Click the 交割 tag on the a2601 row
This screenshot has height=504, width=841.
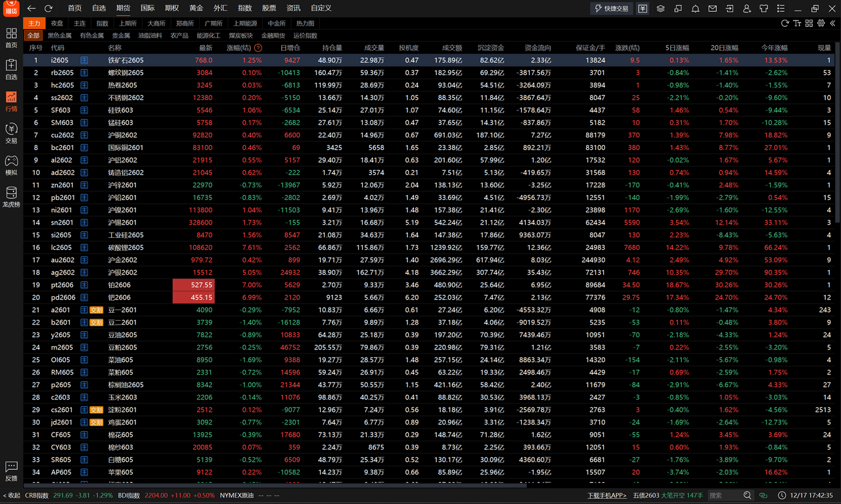(x=97, y=310)
